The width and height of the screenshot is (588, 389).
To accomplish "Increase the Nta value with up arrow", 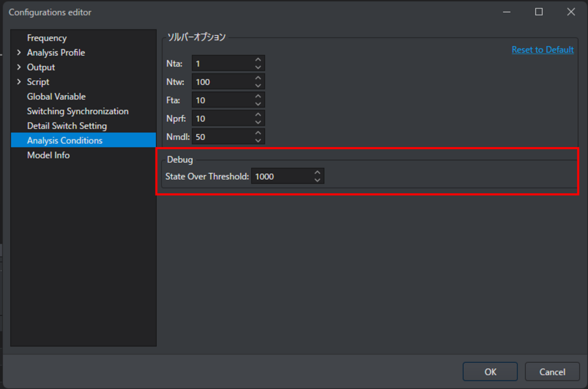I will coord(258,60).
